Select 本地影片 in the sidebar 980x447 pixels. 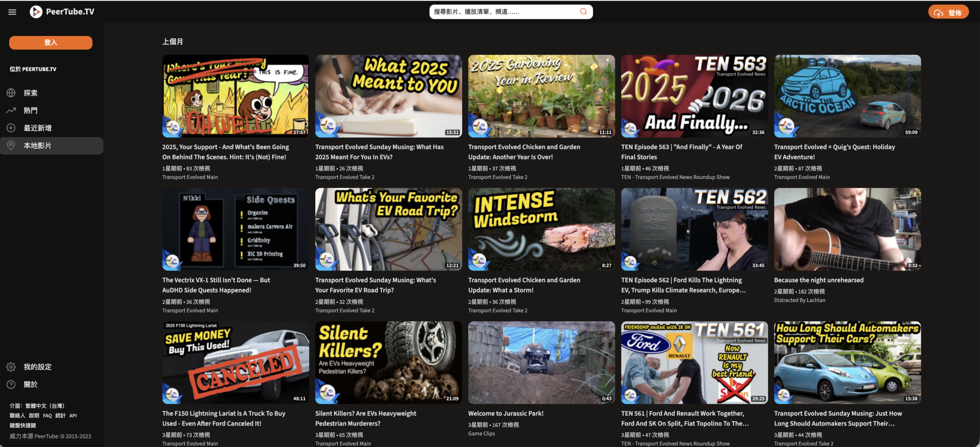click(38, 146)
